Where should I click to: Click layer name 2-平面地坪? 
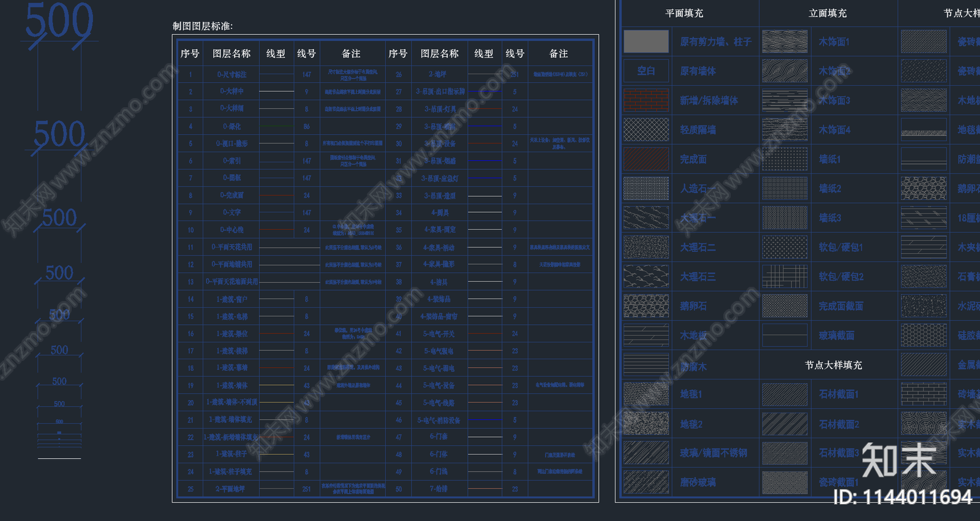coord(230,489)
